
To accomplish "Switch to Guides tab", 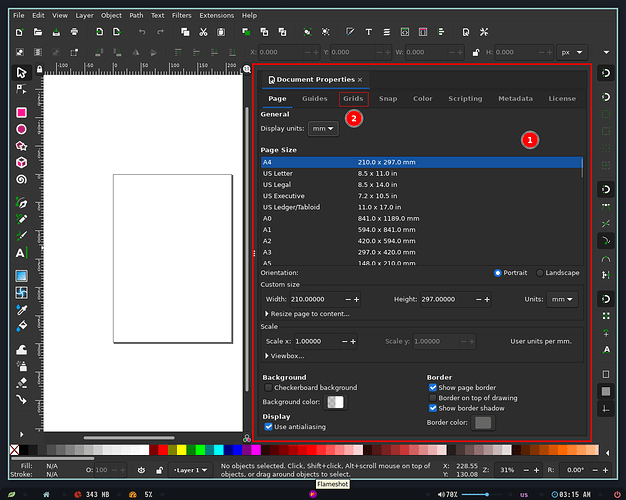I will tap(315, 99).
